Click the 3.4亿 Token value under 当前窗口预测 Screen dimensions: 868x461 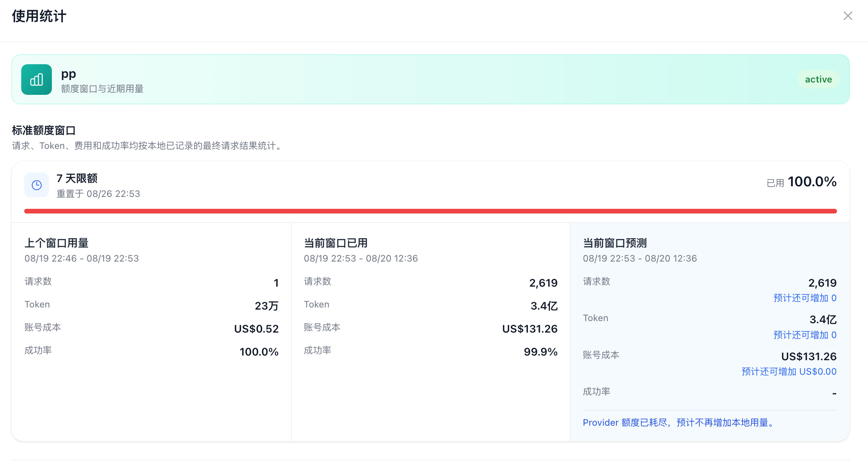(823, 319)
